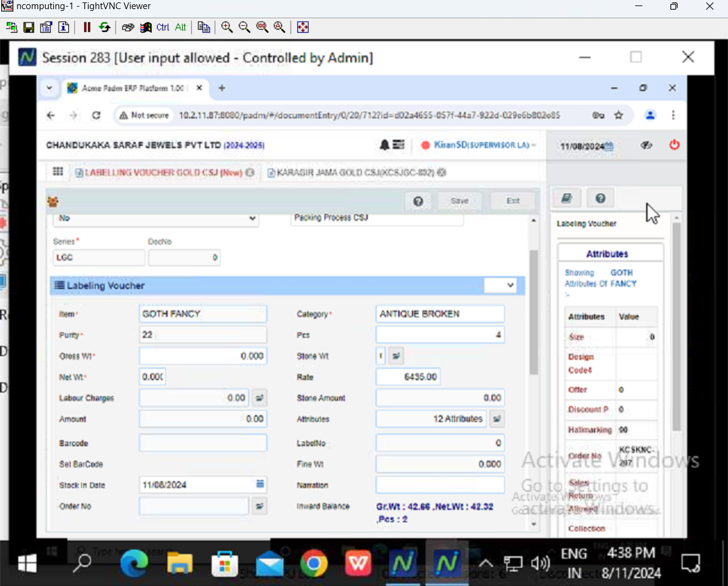This screenshot has height=586, width=728.
Task: Close the Karagir Jama Gold CSJ tab
Action: (442, 173)
